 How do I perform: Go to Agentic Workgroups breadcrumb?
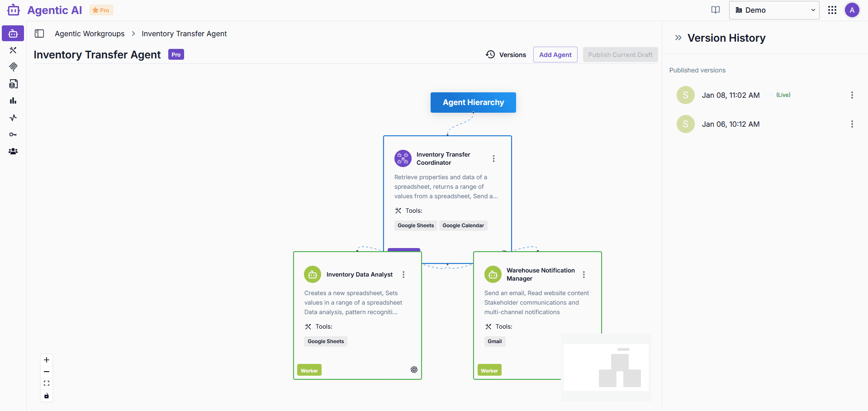click(x=90, y=33)
